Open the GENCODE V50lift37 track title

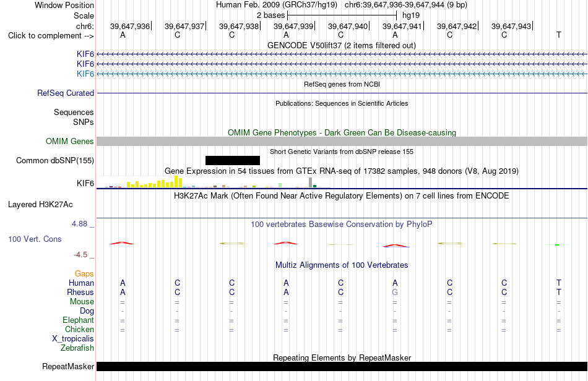coord(341,45)
